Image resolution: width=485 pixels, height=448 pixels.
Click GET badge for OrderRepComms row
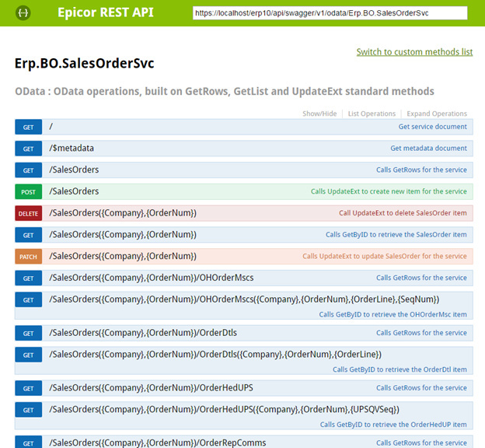[28, 443]
